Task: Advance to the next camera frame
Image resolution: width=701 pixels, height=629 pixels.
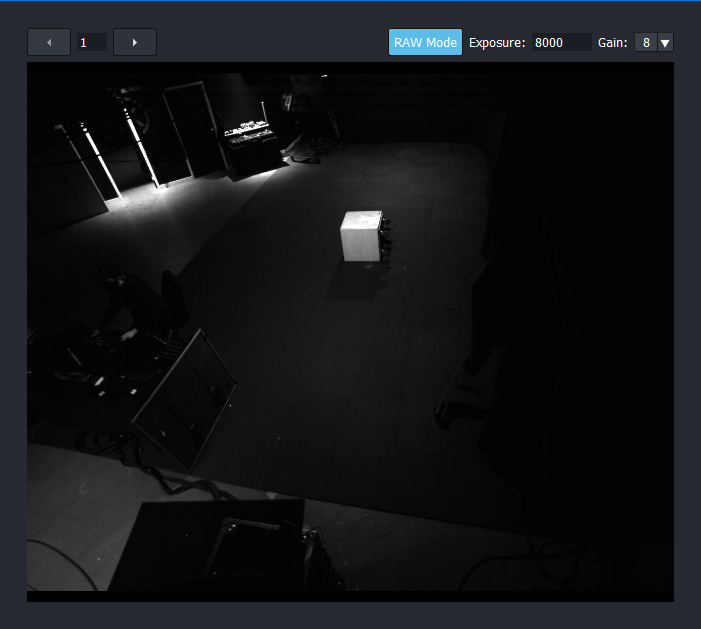Action: (135, 42)
